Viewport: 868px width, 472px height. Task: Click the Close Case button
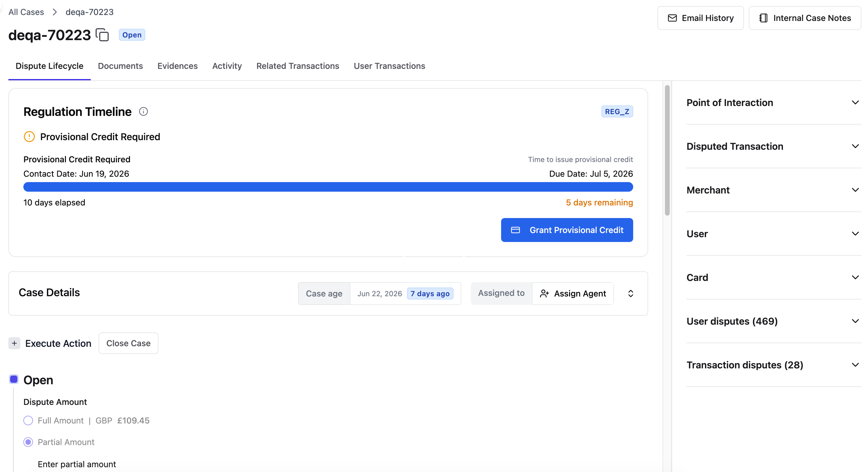[128, 343]
